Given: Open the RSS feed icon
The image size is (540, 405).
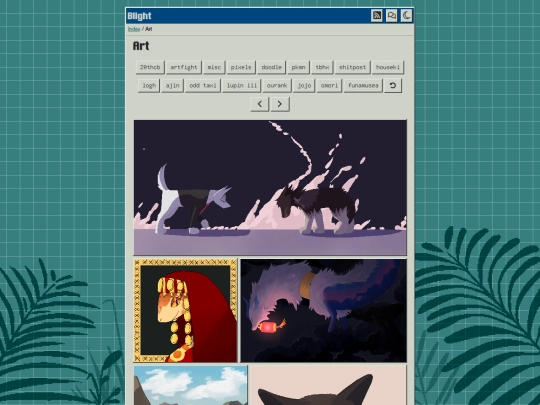Looking at the screenshot, I should [377, 16].
